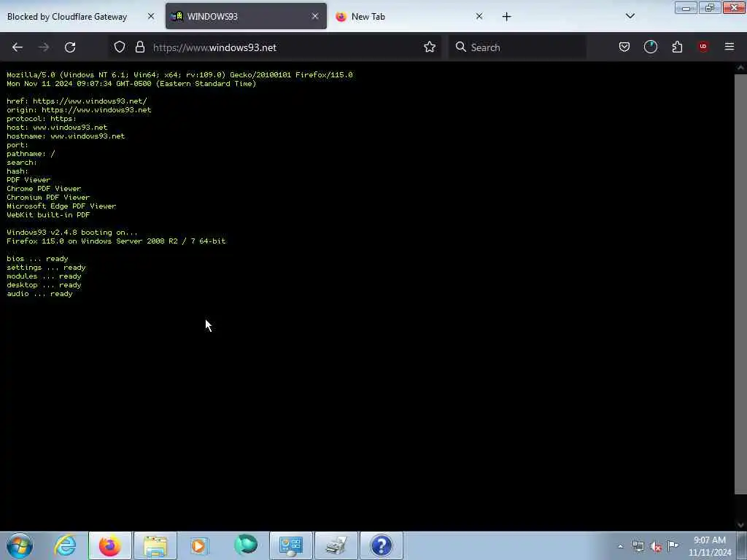Open the tracking protection shield icon
The width and height of the screenshot is (747, 560).
(x=120, y=47)
